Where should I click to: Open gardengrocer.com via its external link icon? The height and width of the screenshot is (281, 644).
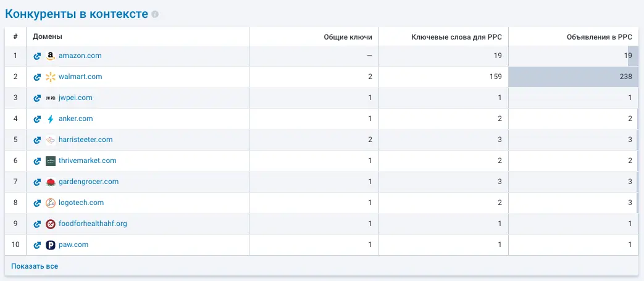click(37, 182)
